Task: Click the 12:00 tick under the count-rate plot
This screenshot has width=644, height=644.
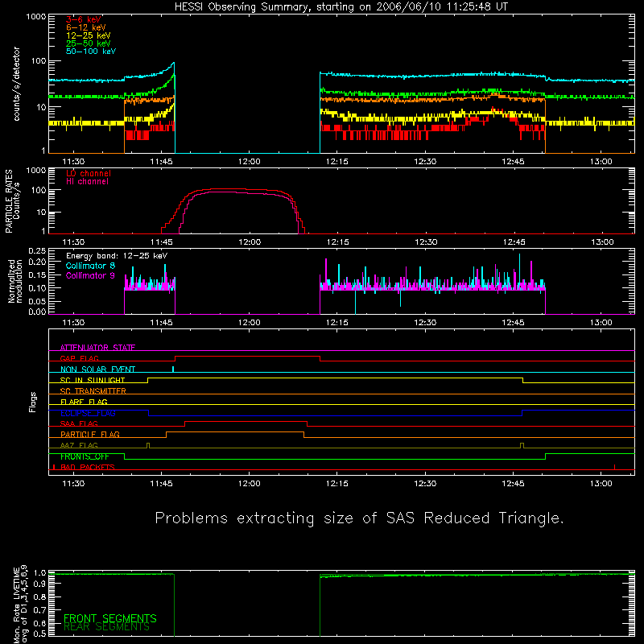Action: pos(250,162)
